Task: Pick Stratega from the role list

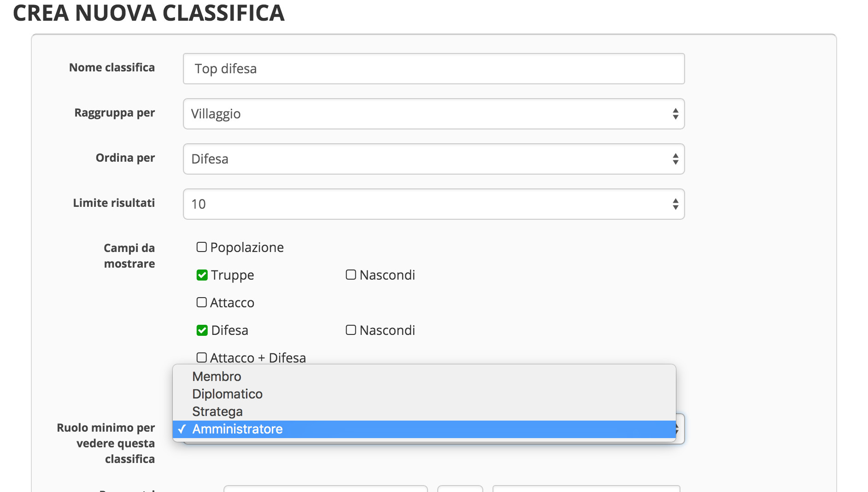Action: coord(424,411)
